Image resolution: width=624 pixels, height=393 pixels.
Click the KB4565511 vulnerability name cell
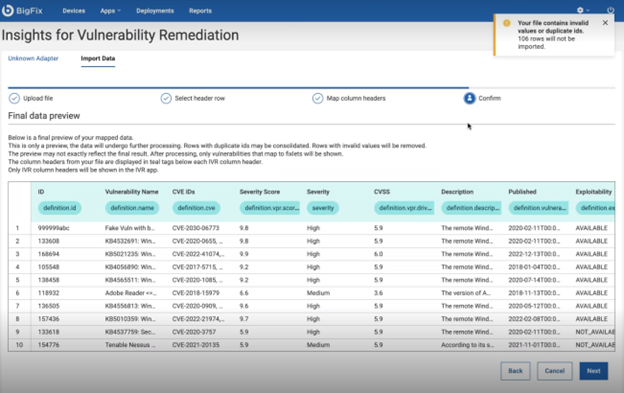130,280
